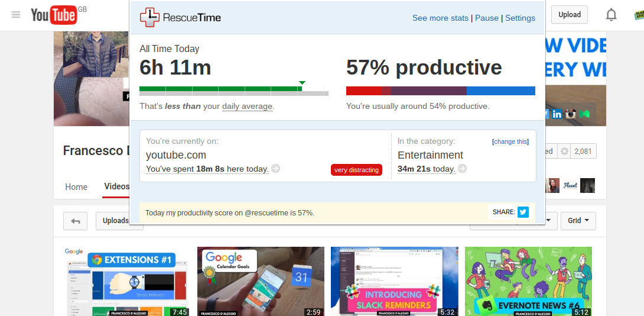The image size is (644, 316).
Task: Click arrow next to time spent on youtube.com
Action: pos(275,169)
